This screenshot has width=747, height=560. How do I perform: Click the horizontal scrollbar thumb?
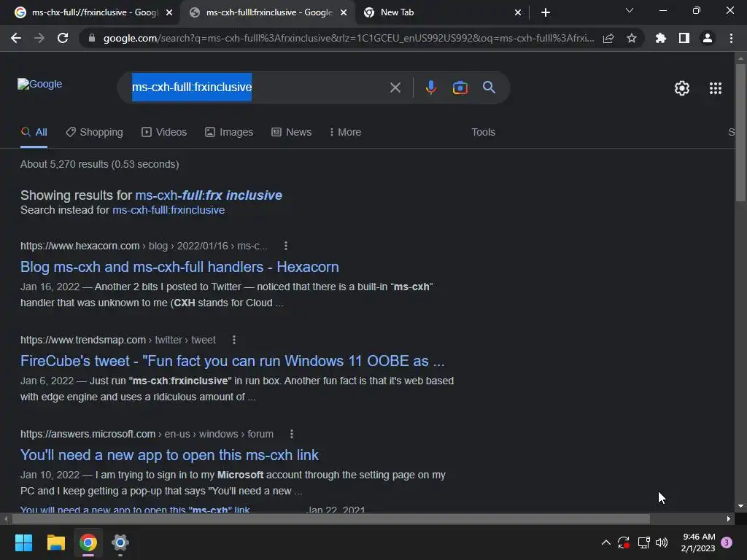(331, 518)
